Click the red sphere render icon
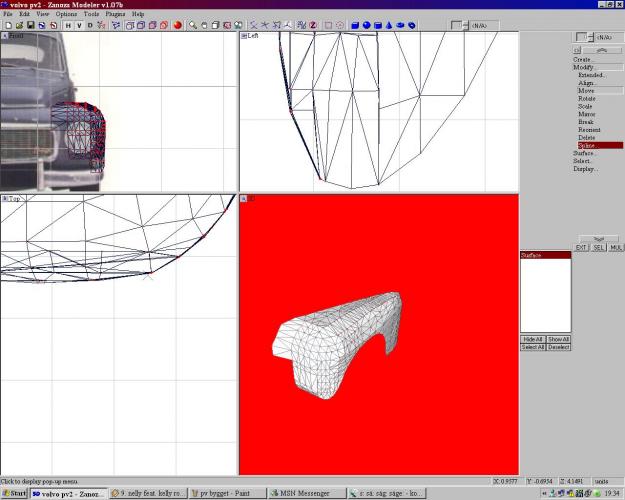Viewport: 625px width, 500px height. (177, 25)
